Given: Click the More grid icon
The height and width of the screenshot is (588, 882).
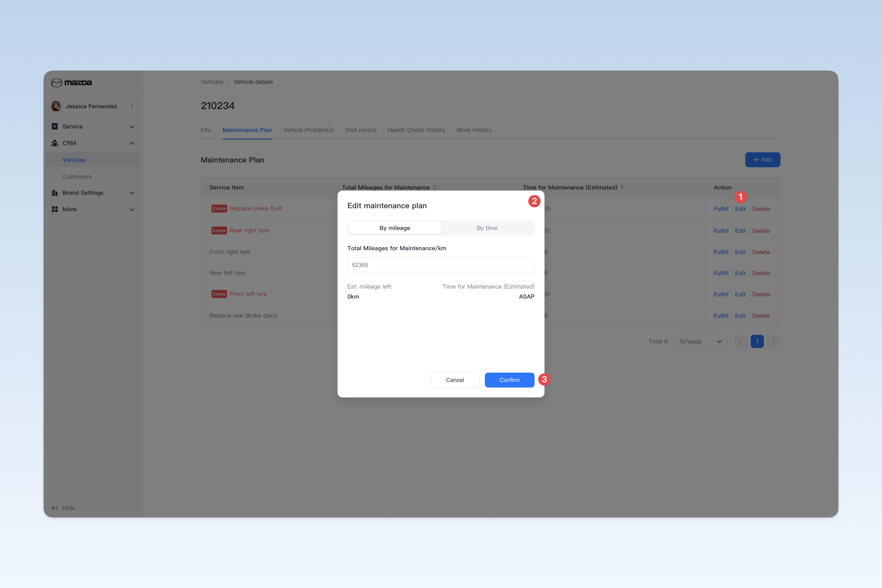Looking at the screenshot, I should click(55, 209).
